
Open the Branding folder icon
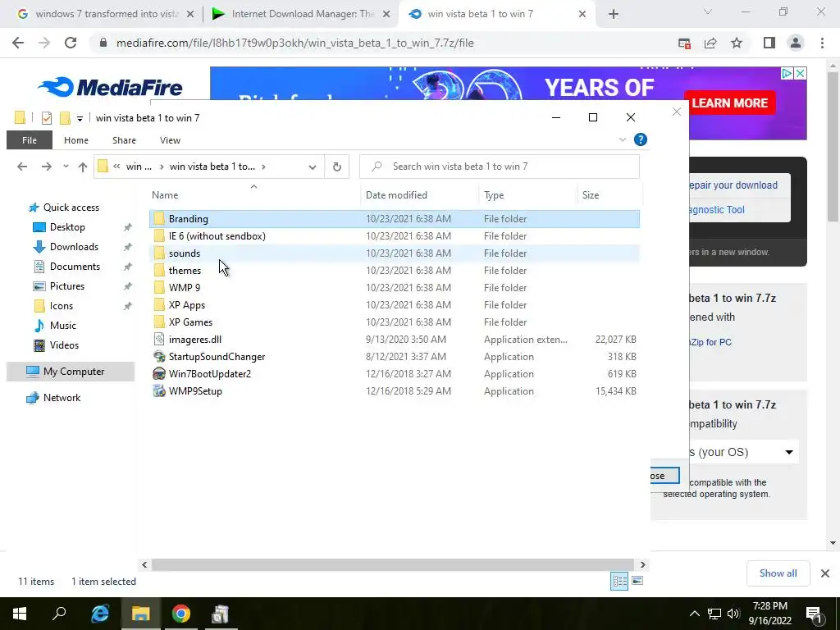pos(159,218)
